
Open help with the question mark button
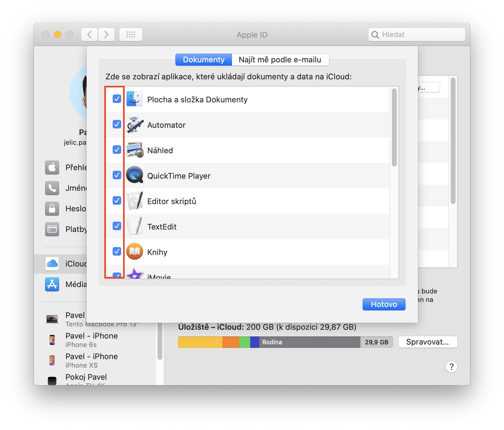pyautogui.click(x=451, y=367)
